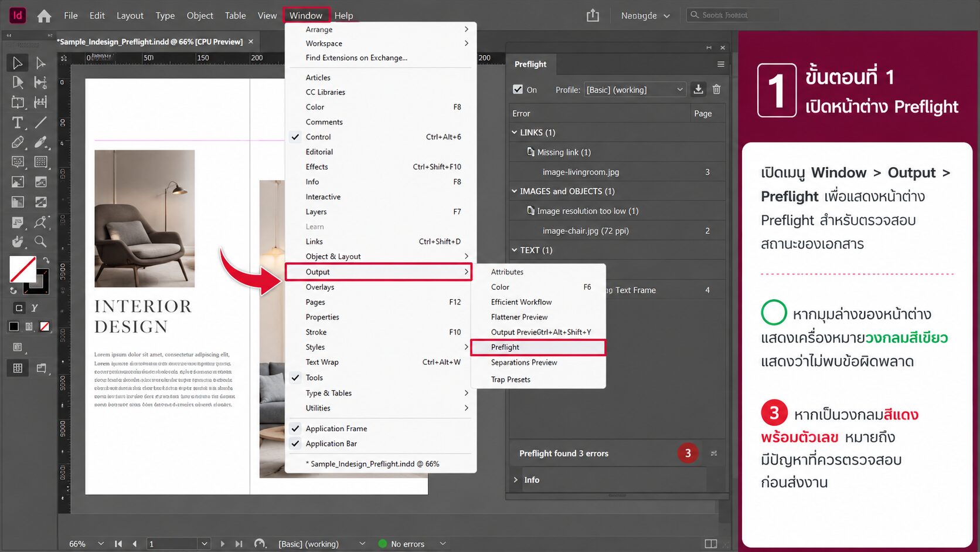Screen dimensions: 980x552
Task: Select the Line tool
Action: [40, 123]
